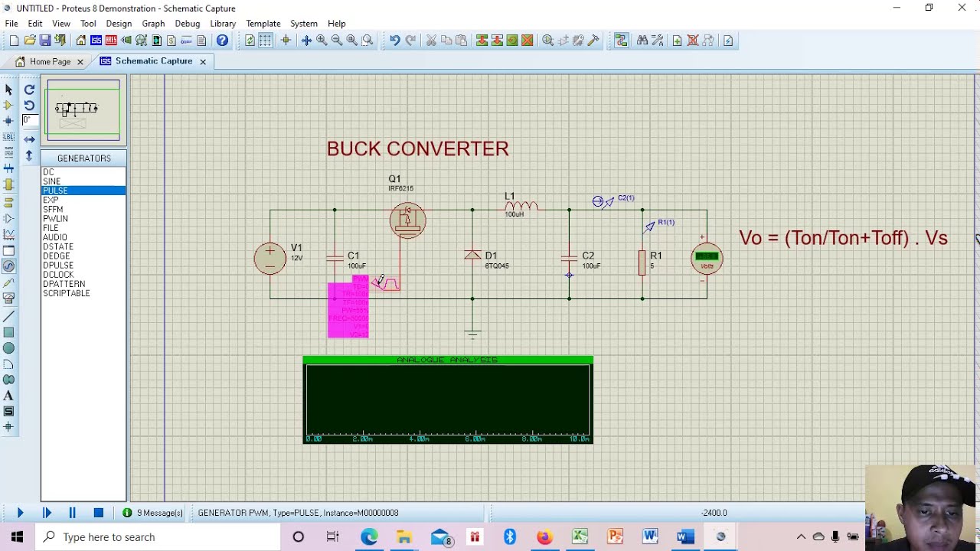This screenshot has width=980, height=551.
Task: Click the taskbar search box
Action: [x=158, y=537]
